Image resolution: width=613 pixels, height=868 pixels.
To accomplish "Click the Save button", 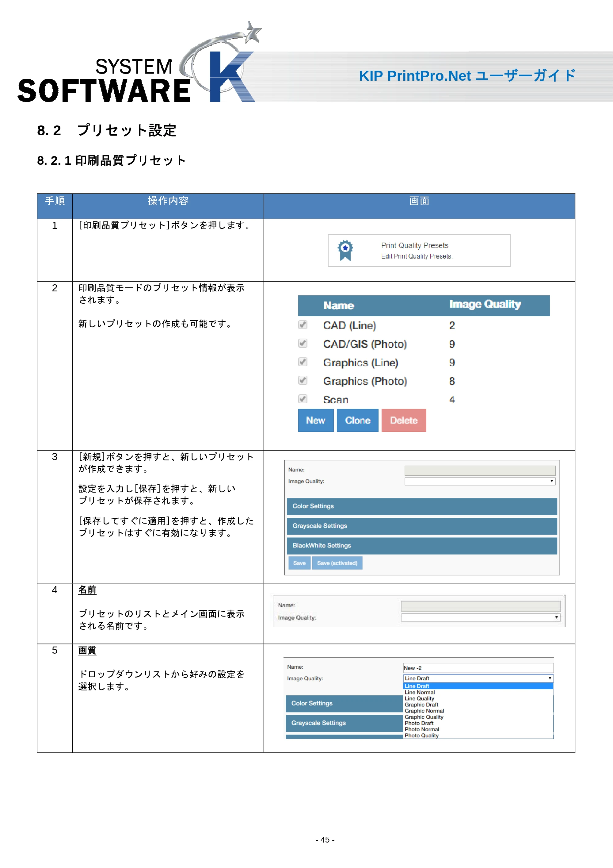I will tap(299, 563).
